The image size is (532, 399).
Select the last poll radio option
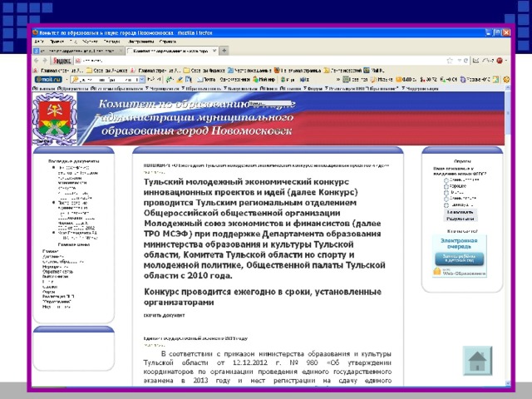(x=447, y=203)
